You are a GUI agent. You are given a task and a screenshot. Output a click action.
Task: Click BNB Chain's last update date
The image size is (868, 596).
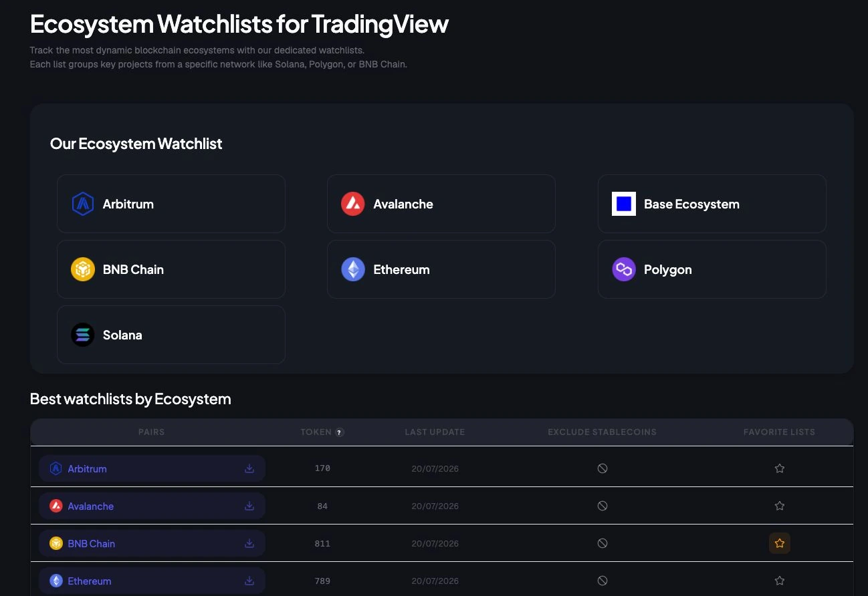click(x=435, y=543)
